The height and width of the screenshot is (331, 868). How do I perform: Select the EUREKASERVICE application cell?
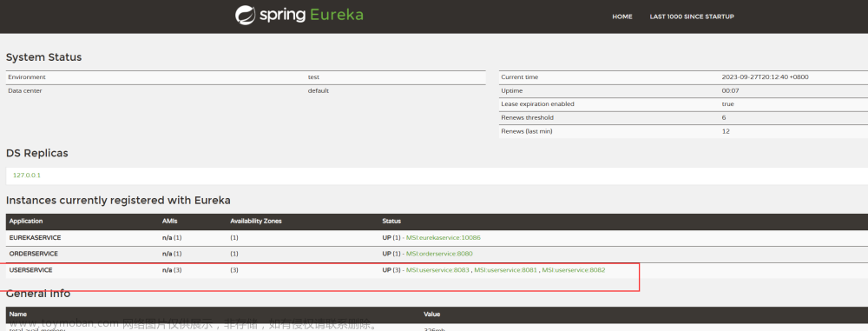click(x=35, y=237)
